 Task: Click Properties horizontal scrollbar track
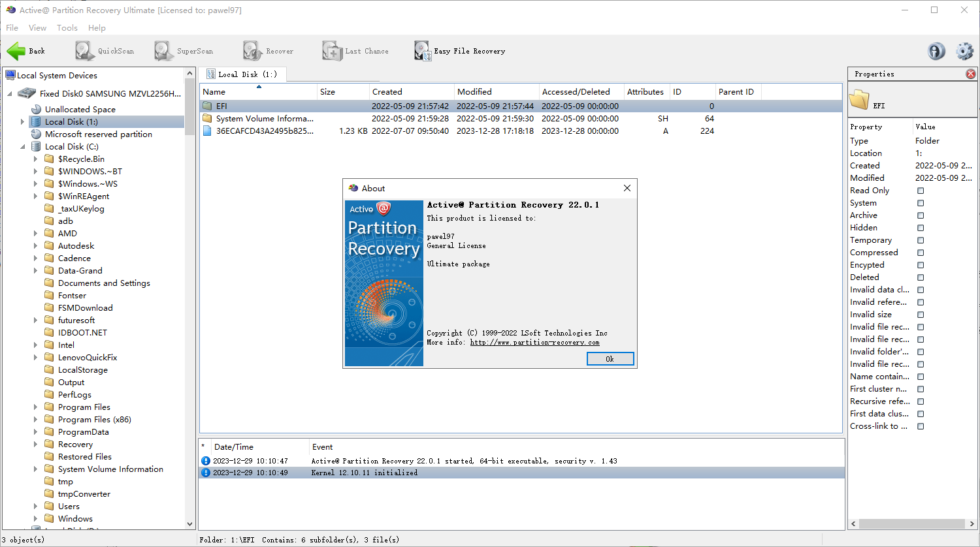tap(911, 524)
